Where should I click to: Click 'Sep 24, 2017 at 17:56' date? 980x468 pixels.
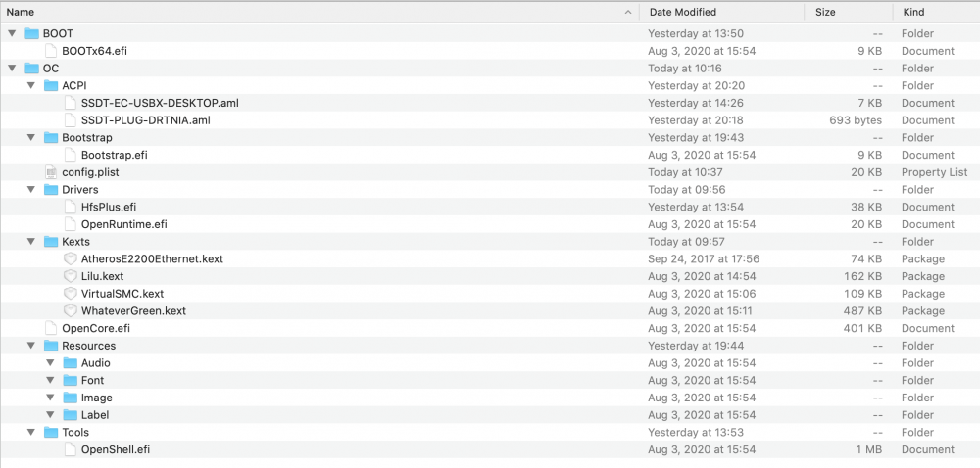(x=704, y=258)
